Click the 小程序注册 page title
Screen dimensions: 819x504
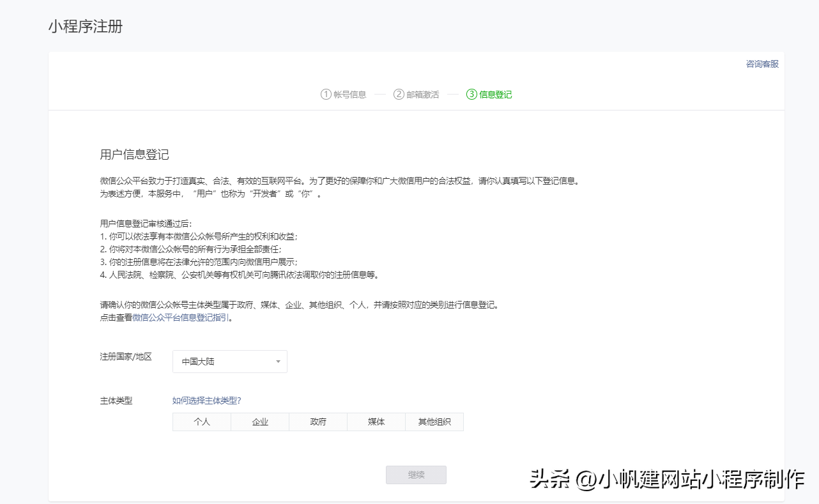86,27
